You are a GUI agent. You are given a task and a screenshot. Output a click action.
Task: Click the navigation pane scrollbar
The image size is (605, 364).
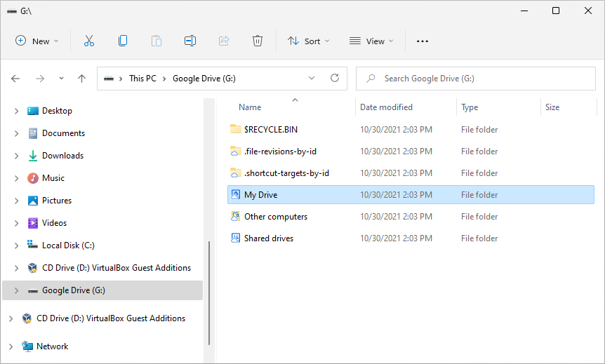point(209,293)
